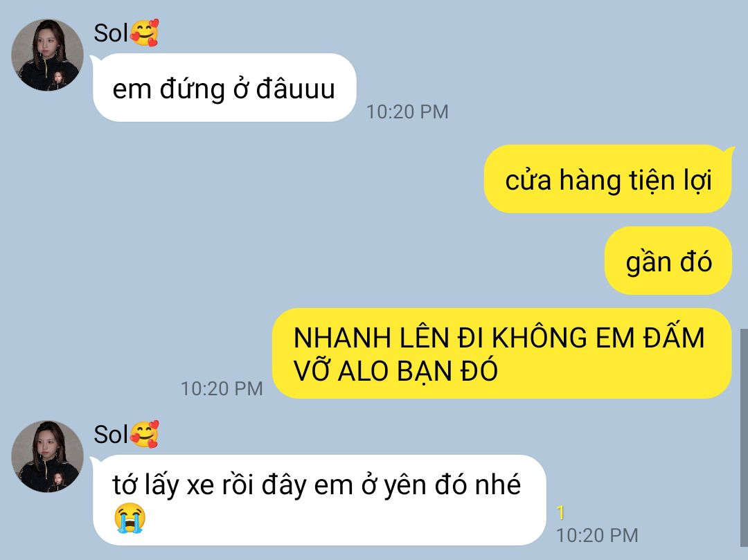The height and width of the screenshot is (560, 748).
Task: Select the smiling hearts emoji beside top Sol
Action: (144, 33)
